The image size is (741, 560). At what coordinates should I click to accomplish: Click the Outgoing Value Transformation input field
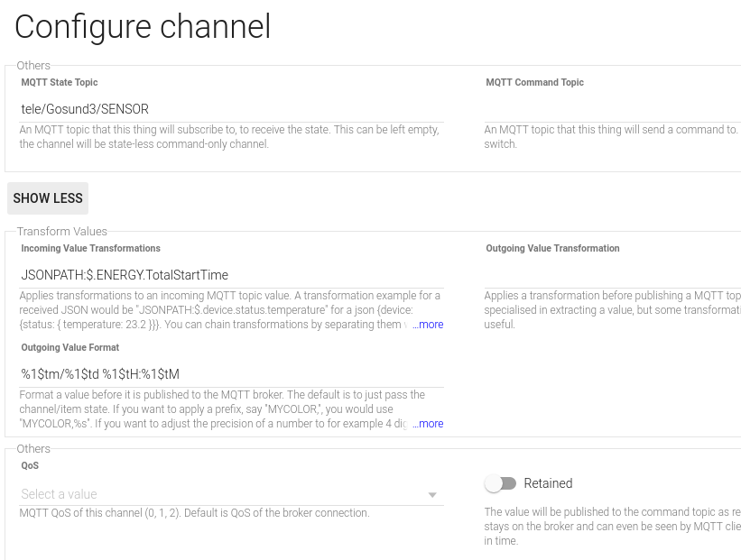[x=612, y=275]
